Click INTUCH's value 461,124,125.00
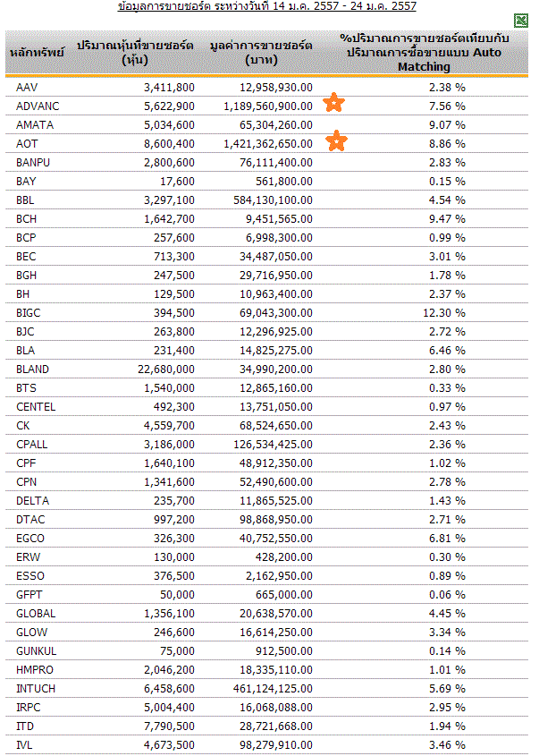The width and height of the screenshot is (539, 756). [268, 689]
